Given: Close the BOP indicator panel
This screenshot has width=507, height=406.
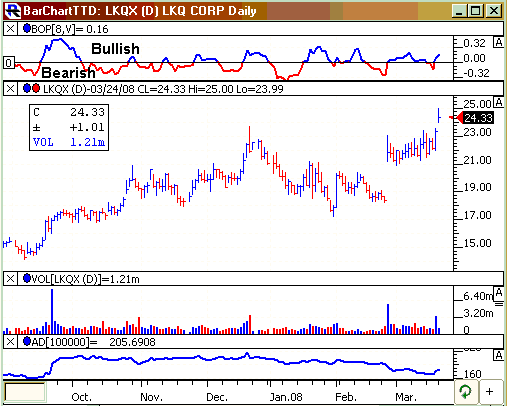Looking at the screenshot, I should [x=10, y=29].
